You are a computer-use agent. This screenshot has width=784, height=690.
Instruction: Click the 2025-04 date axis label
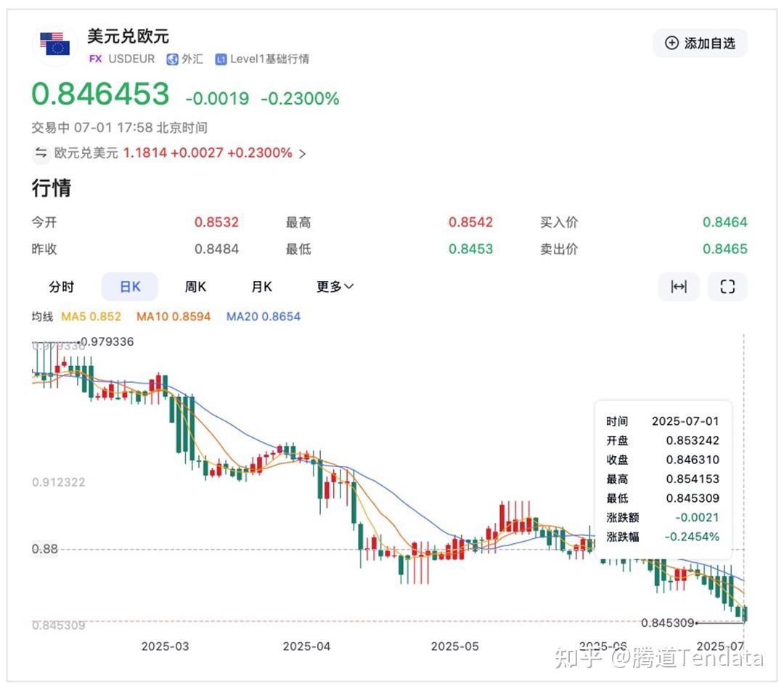pos(306,646)
